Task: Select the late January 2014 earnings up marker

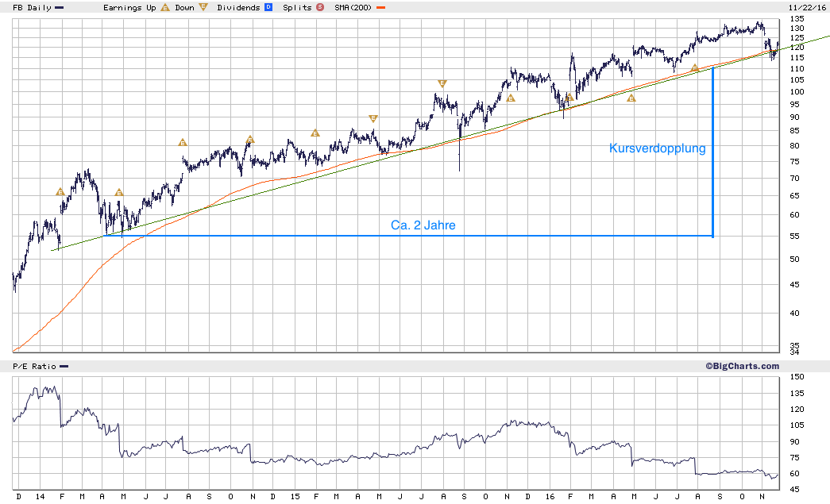Action: 60,192
